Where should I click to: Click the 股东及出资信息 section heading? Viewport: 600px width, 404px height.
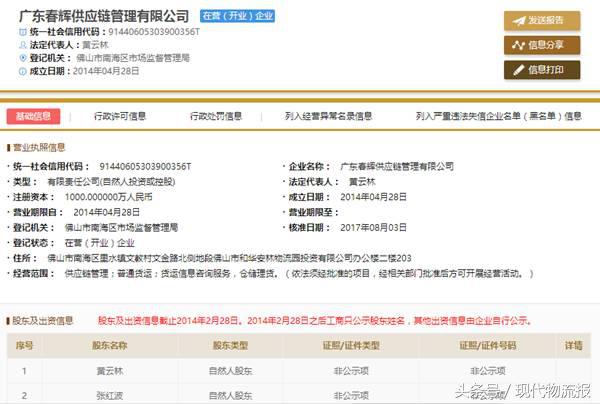click(42, 321)
